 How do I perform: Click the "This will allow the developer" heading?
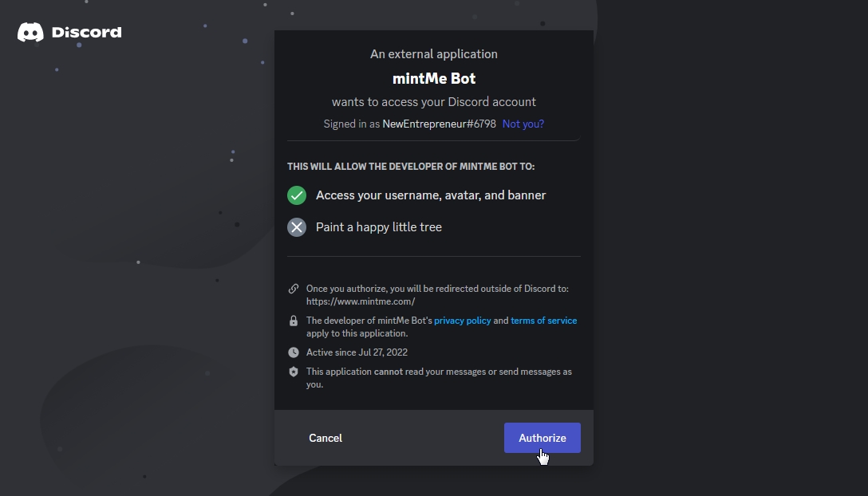coord(411,167)
